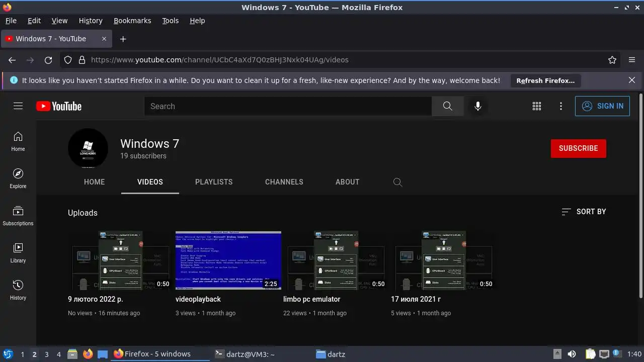
Task: Show site security padlock information
Action: coord(82,60)
